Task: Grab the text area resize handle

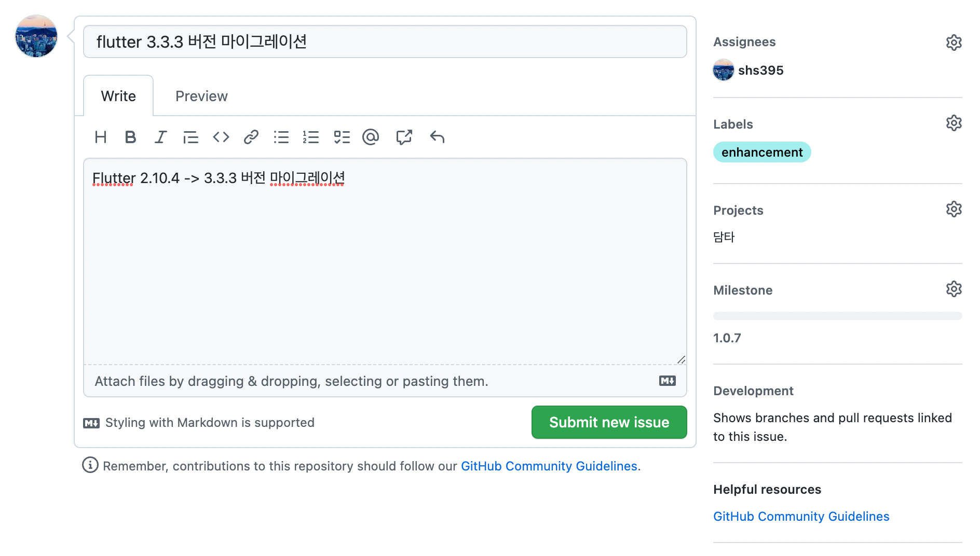Action: 681,359
